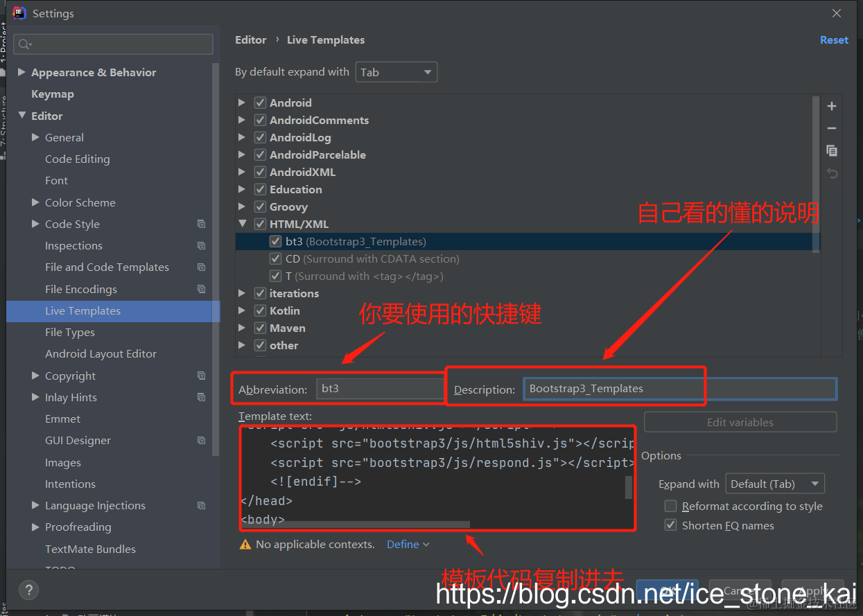Add a new live template with plus icon
The height and width of the screenshot is (616, 863).
(832, 107)
